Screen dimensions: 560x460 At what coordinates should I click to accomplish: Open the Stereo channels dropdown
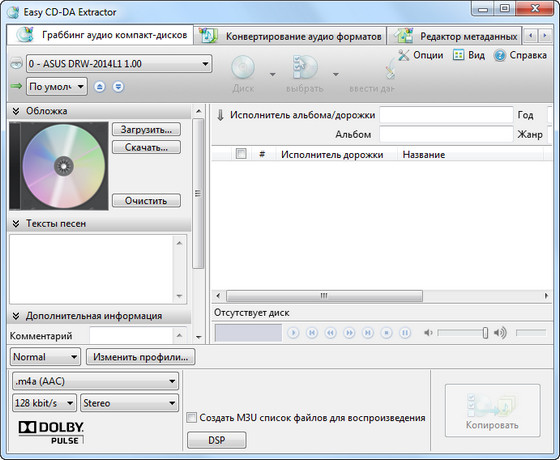tap(129, 403)
